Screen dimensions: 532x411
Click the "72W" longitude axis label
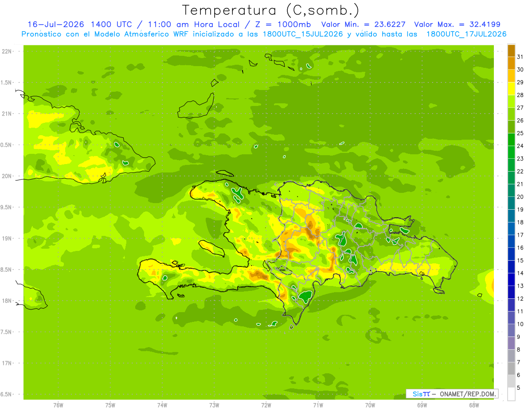pyautogui.click(x=266, y=405)
